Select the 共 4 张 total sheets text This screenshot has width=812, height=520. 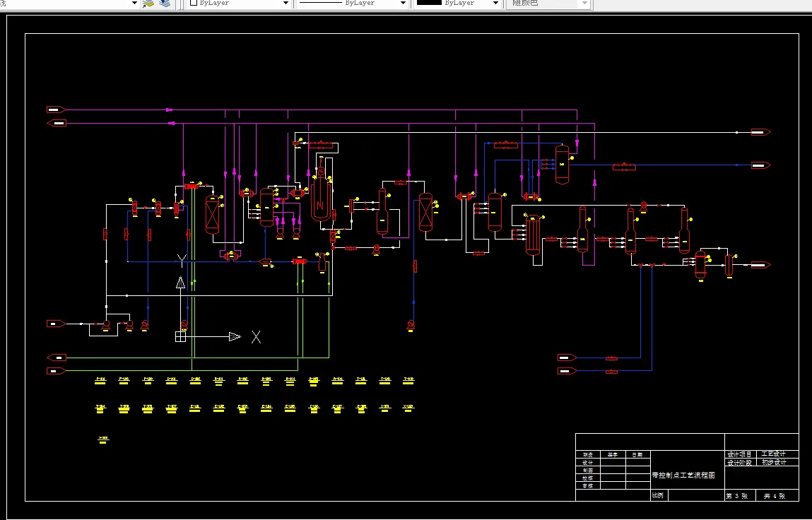(775, 496)
